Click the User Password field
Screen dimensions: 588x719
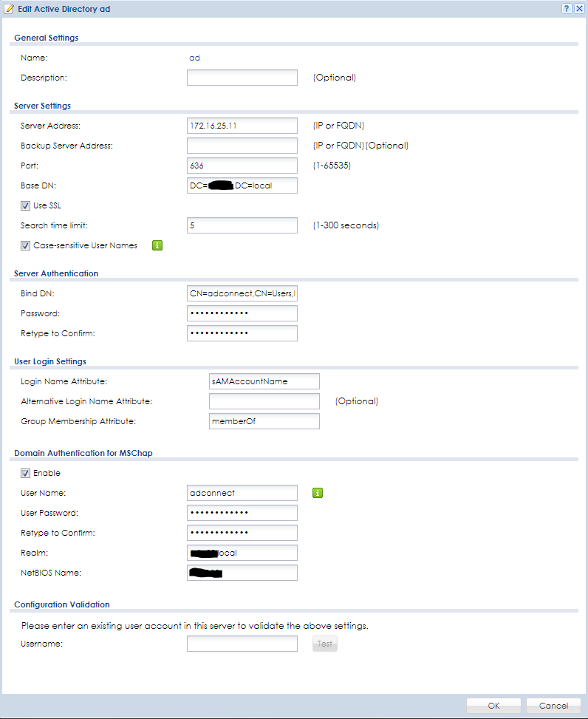pyautogui.click(x=242, y=513)
